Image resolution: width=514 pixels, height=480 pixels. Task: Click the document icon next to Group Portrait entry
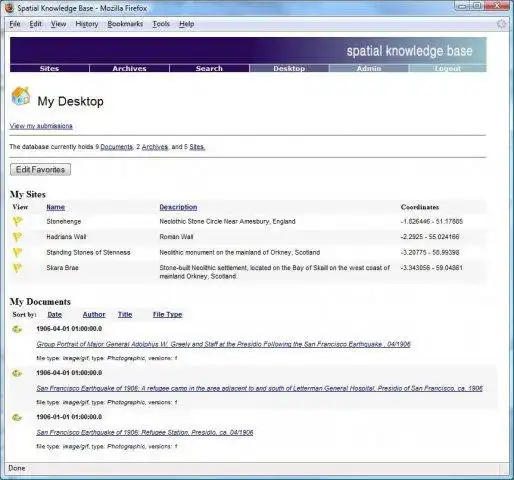pos(17,329)
